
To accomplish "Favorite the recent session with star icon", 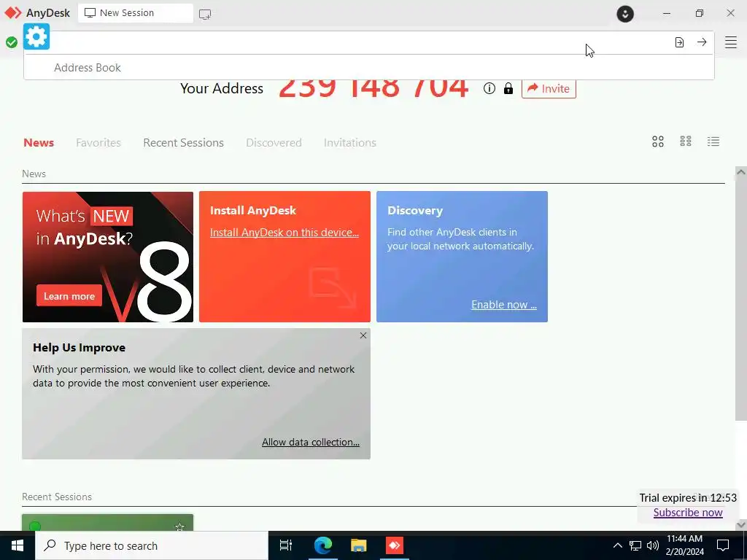I will tap(179, 526).
